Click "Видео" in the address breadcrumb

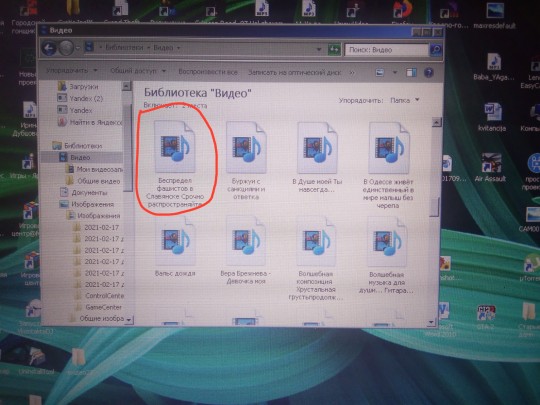[x=163, y=48]
